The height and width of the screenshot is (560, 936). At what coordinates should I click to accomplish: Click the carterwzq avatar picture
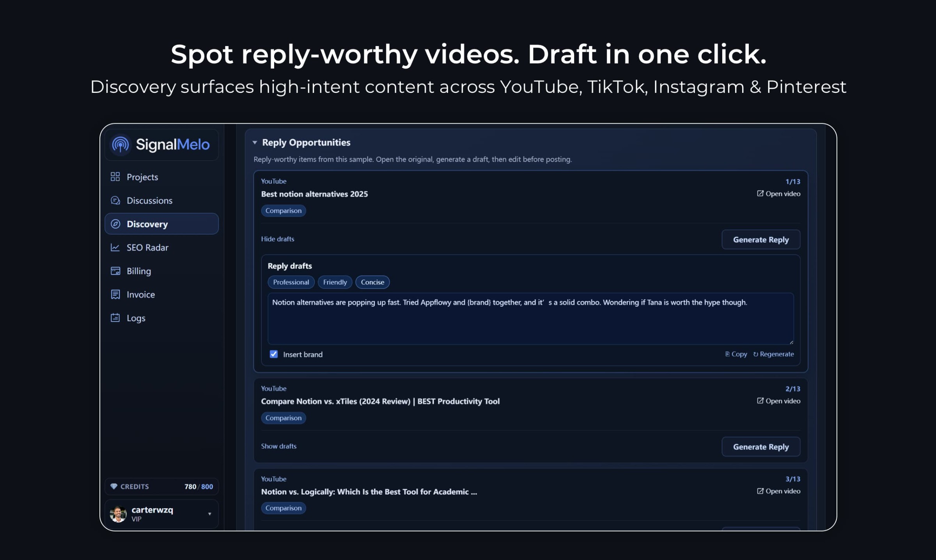[118, 514]
